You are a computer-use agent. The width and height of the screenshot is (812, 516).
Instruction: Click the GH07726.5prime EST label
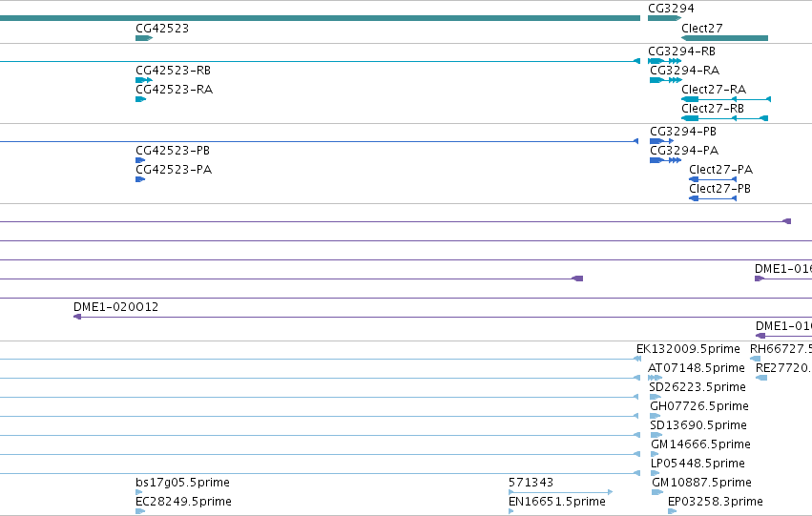[x=699, y=406]
